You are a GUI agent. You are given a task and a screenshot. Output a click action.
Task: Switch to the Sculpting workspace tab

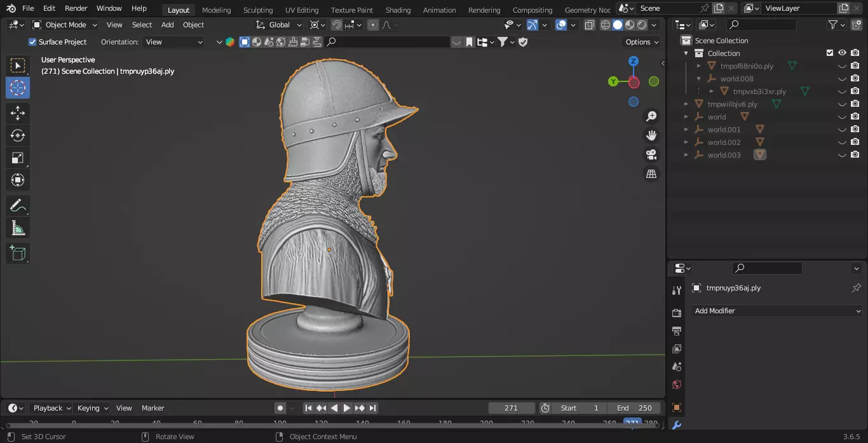258,10
